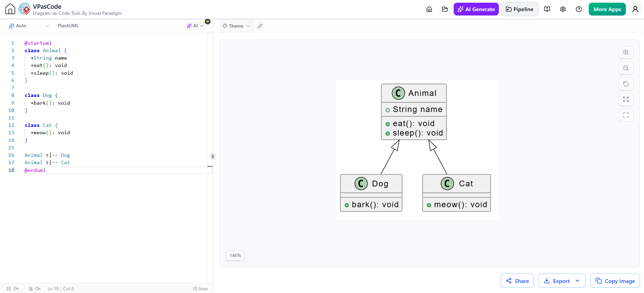This screenshot has width=644, height=293.
Task: Click the zoom in magnifier icon
Action: [626, 52]
